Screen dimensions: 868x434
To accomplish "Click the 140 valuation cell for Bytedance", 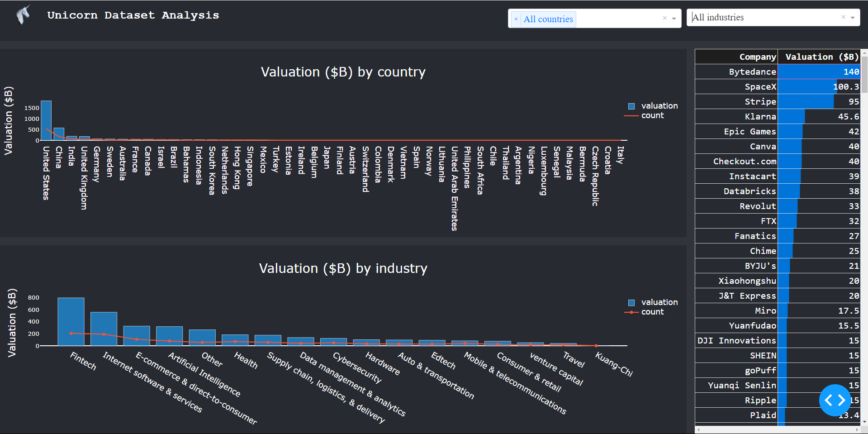I will pyautogui.click(x=819, y=72).
